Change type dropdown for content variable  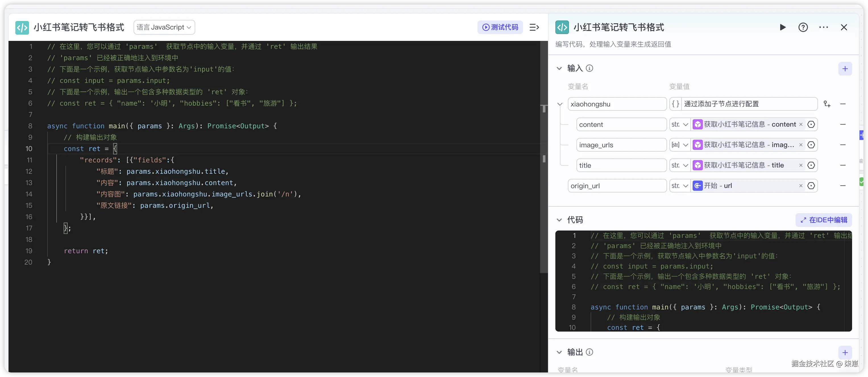tap(680, 125)
